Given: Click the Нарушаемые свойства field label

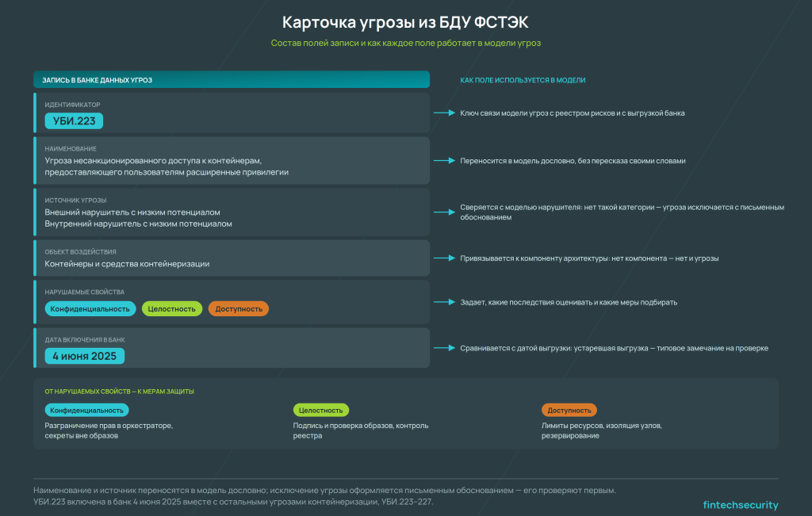Looking at the screenshot, I should coord(84,292).
